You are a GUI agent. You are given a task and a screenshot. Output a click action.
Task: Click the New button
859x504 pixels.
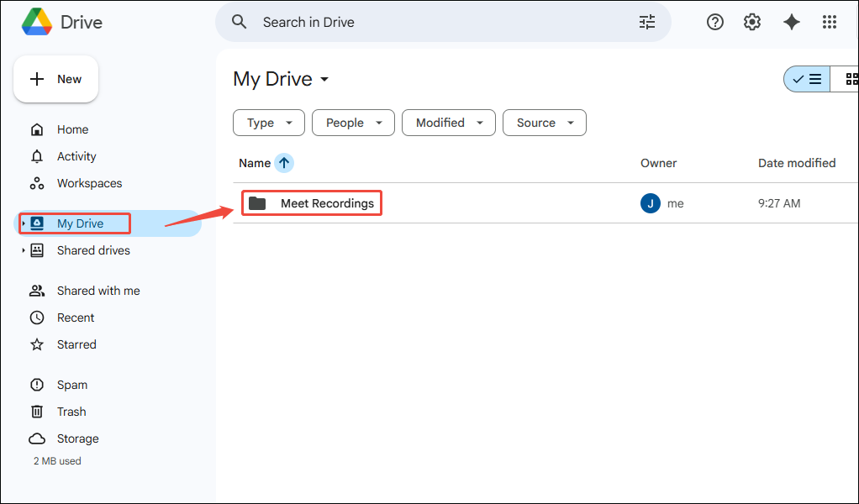[55, 78]
